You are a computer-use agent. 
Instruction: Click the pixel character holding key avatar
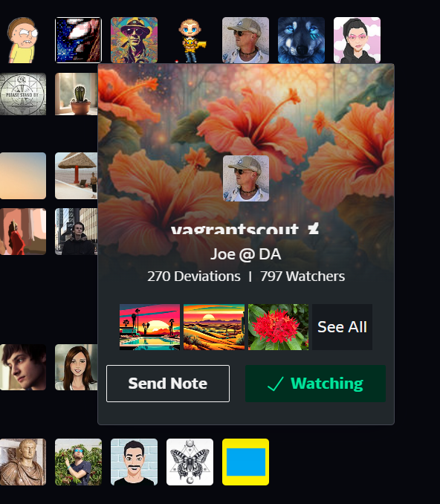point(190,40)
